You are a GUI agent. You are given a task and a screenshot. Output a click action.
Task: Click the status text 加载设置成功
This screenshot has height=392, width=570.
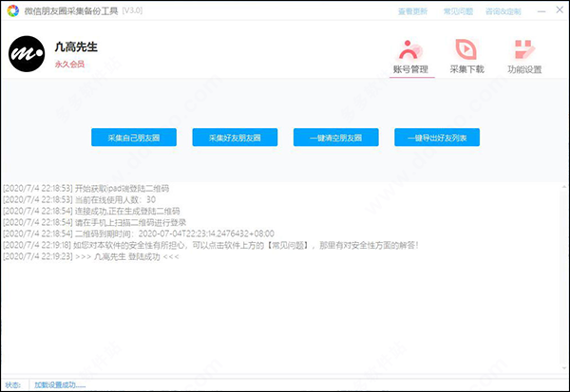(x=60, y=384)
